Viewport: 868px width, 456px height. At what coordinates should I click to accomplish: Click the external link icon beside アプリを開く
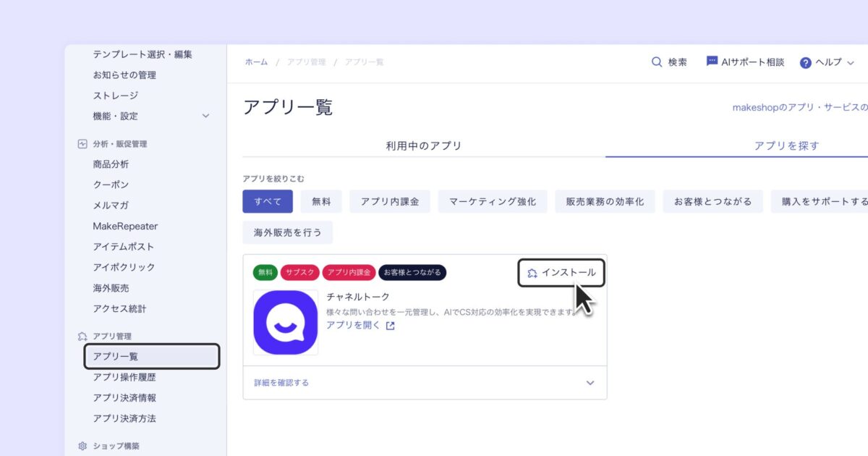tap(389, 326)
